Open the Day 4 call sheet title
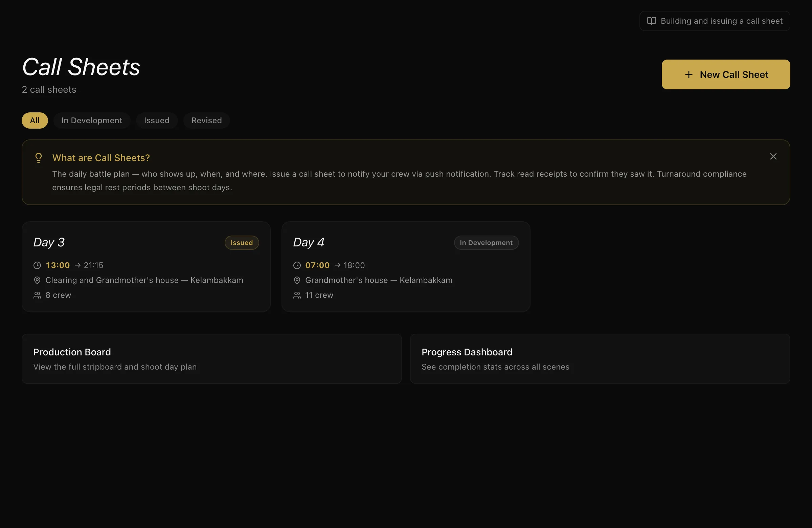 [x=309, y=242]
